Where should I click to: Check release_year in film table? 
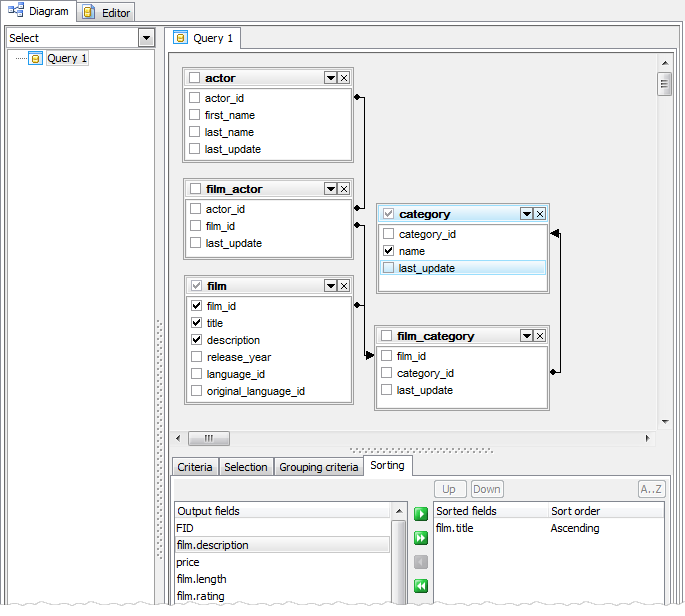(x=197, y=357)
